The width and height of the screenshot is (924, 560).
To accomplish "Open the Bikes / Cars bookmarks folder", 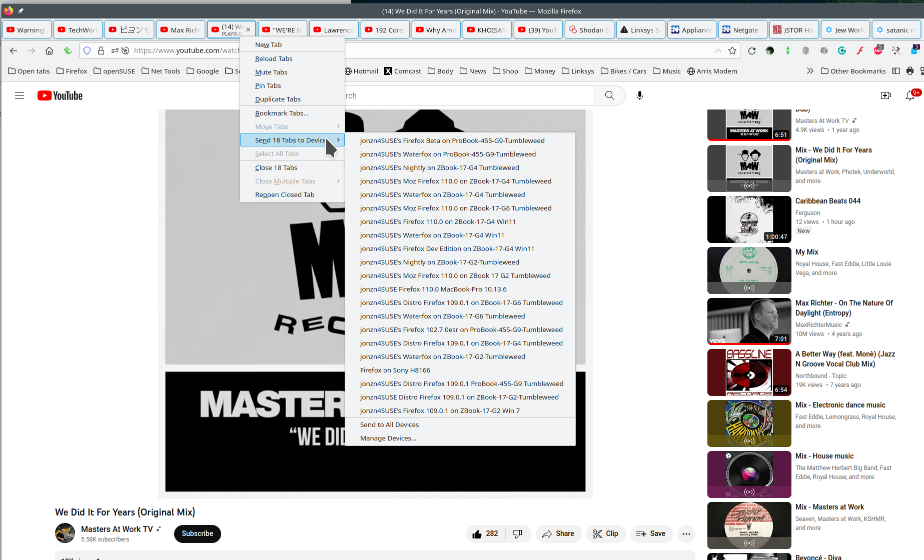I will click(x=623, y=71).
